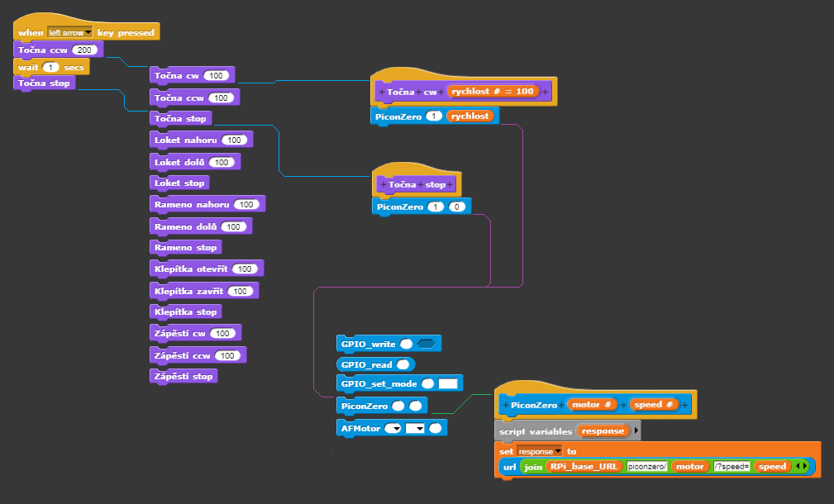834x504 pixels.
Task: Select the 'set response to' block
Action: click(657, 459)
